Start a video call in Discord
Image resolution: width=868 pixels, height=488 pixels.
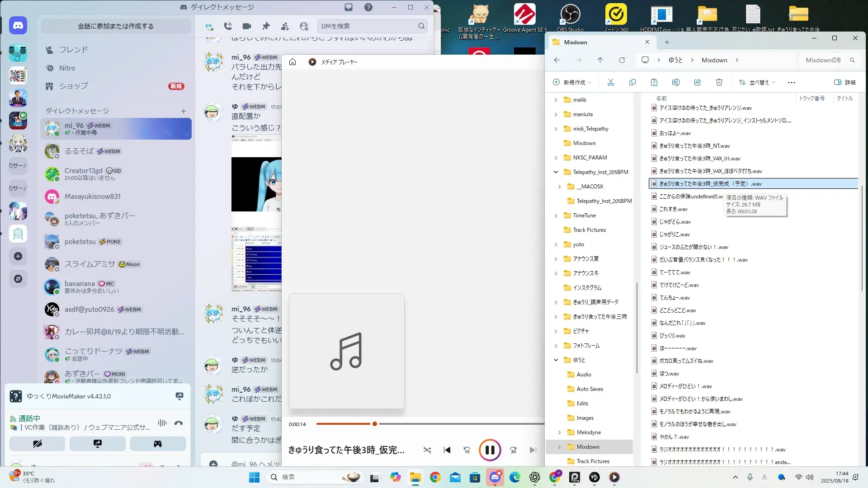click(x=247, y=26)
